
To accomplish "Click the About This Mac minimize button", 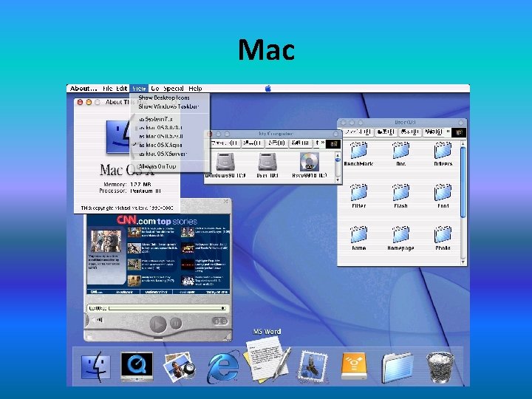I will pyautogui.click(x=89, y=102).
